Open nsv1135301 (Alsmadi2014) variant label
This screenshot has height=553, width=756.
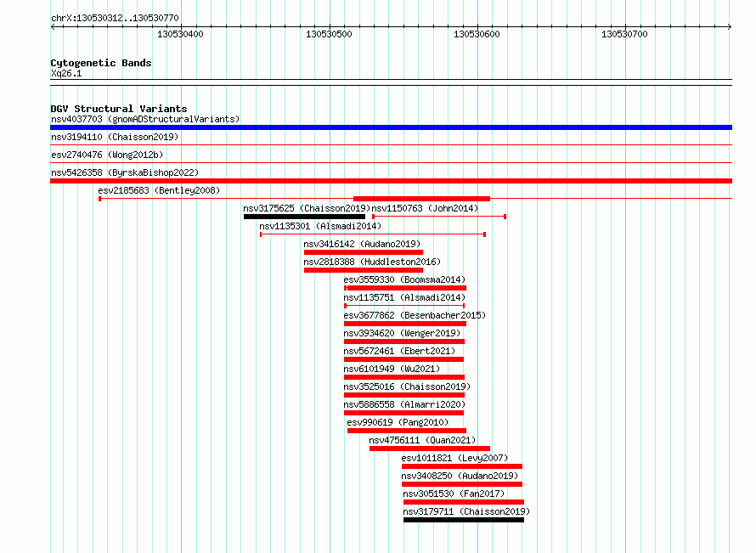tap(320, 226)
